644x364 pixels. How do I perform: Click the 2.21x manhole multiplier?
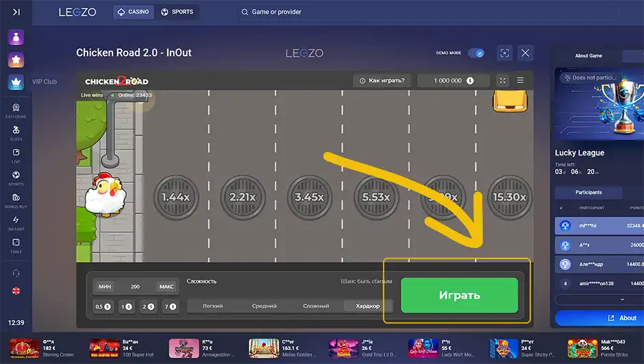point(243,197)
